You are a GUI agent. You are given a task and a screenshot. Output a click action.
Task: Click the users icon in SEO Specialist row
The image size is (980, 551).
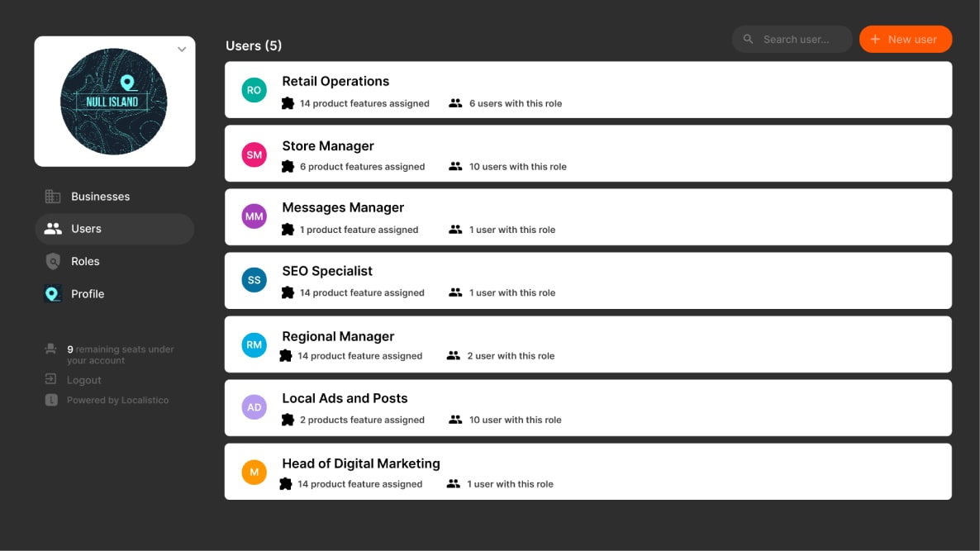455,292
